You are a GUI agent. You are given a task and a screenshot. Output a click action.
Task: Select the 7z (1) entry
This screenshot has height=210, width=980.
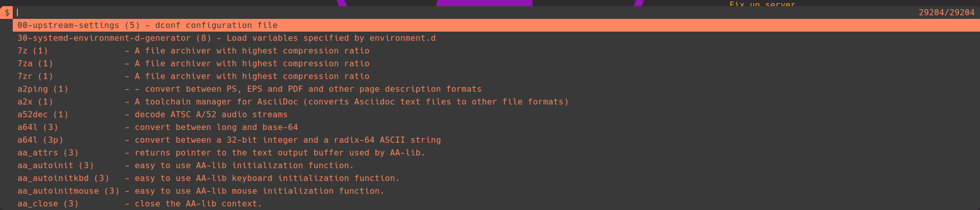tap(193, 51)
